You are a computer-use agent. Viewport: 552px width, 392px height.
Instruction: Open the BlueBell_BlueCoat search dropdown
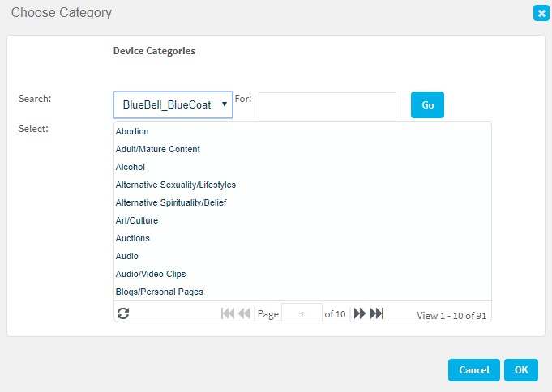pos(173,104)
